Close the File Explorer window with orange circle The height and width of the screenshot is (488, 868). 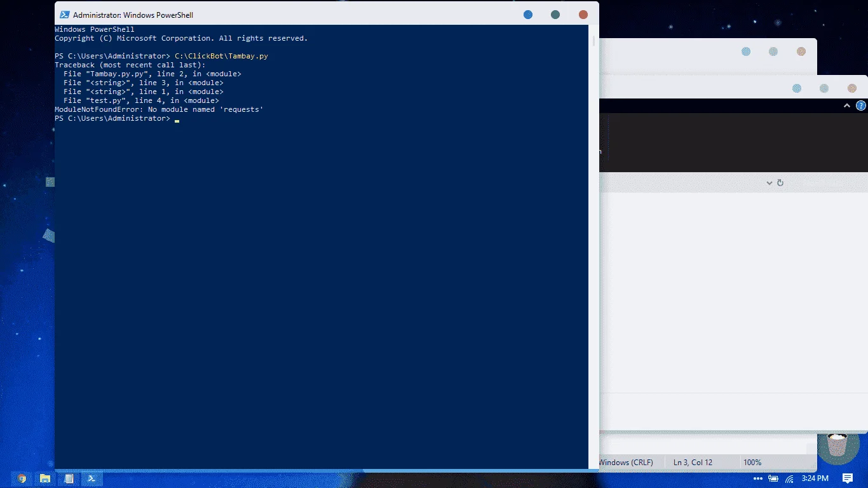(852, 88)
